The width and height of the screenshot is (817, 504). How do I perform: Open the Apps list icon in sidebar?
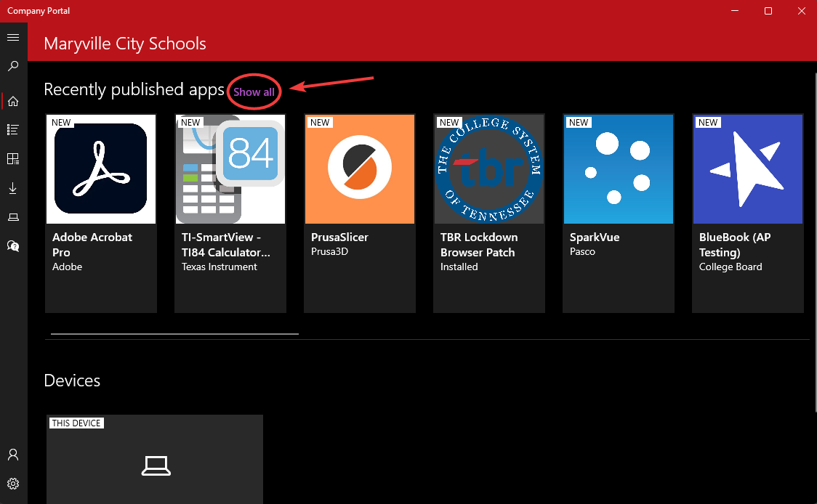click(x=13, y=130)
